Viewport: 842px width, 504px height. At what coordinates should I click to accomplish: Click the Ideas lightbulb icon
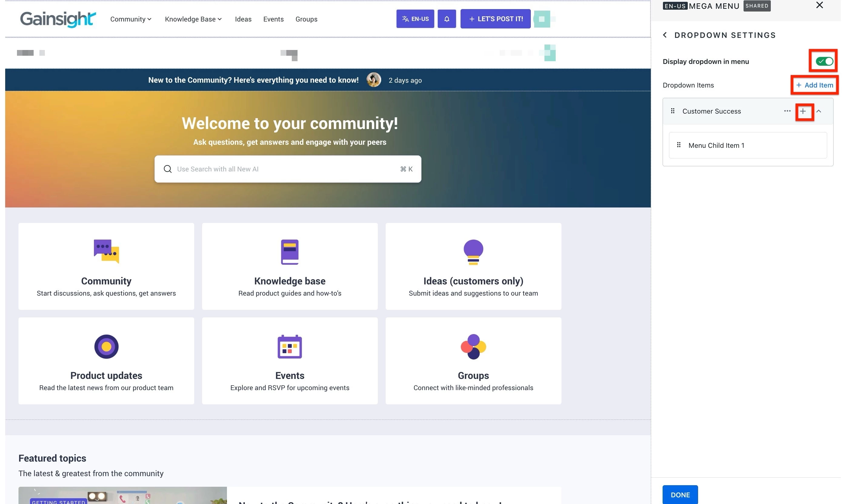[473, 252]
